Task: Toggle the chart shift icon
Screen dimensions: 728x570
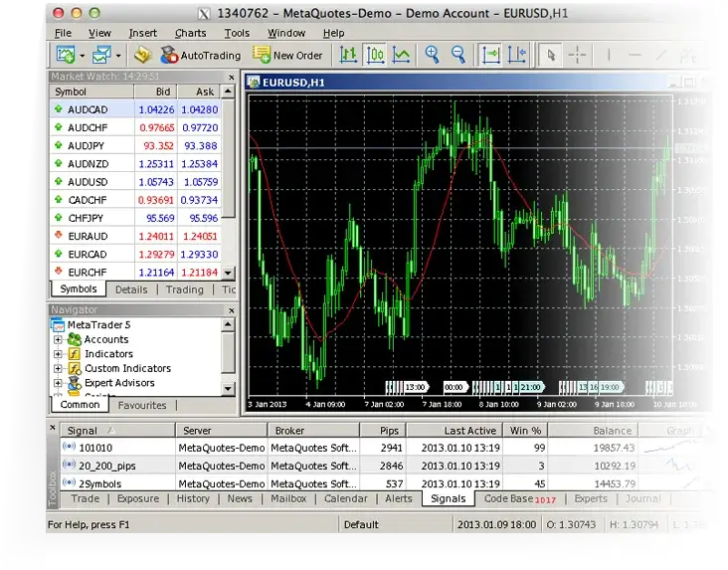Action: (516, 56)
